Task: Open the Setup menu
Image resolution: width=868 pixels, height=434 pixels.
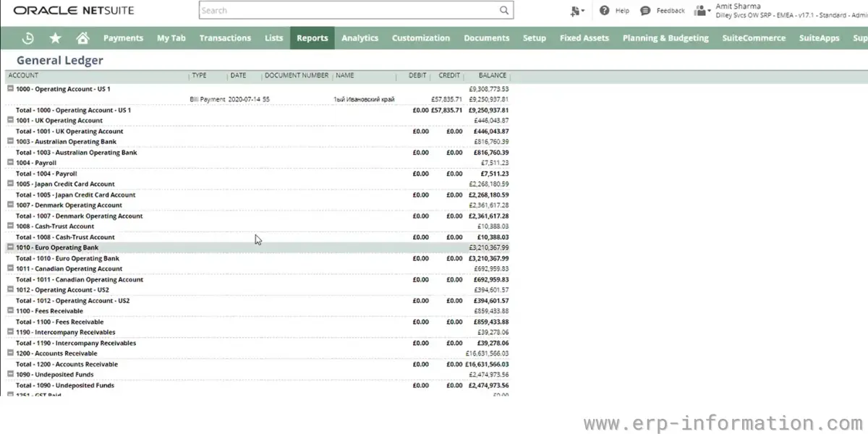Action: 535,38
